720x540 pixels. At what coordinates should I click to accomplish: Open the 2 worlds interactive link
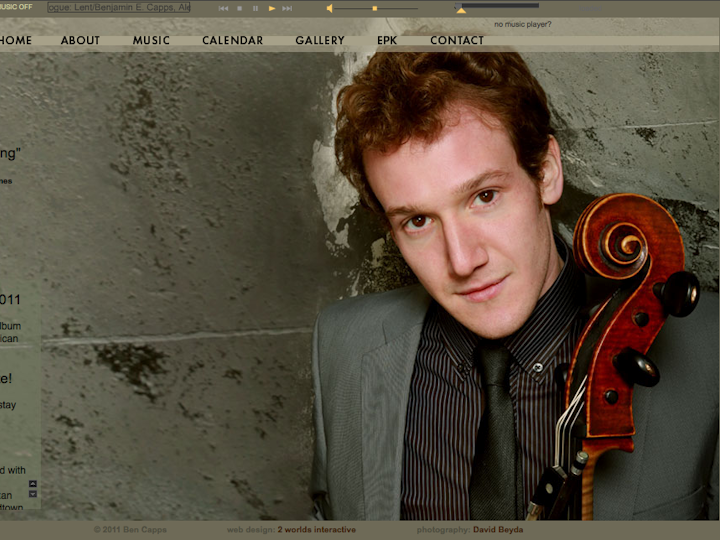(x=316, y=530)
